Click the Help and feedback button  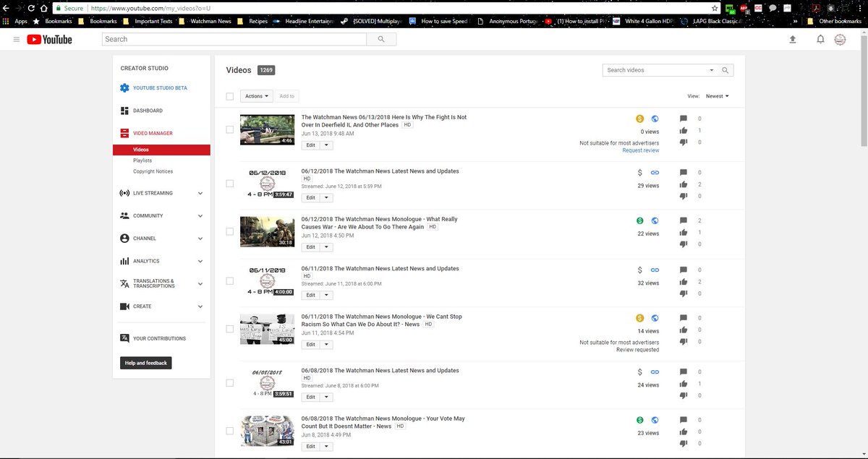pyautogui.click(x=145, y=363)
